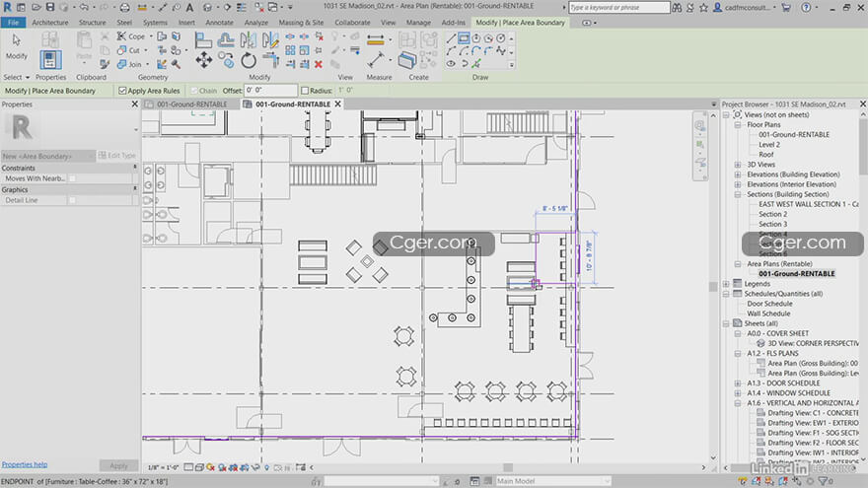
Task: Collapse the Floor Plans tree node
Action: click(x=738, y=125)
